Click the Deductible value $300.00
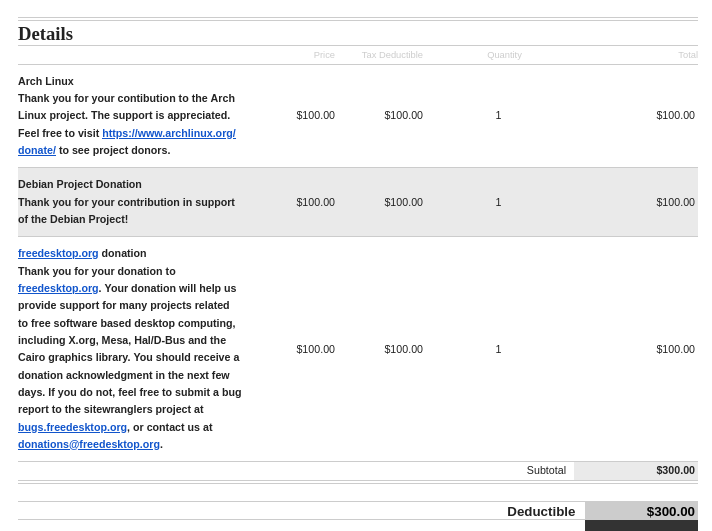This screenshot has width=712, height=531. tap(670, 512)
